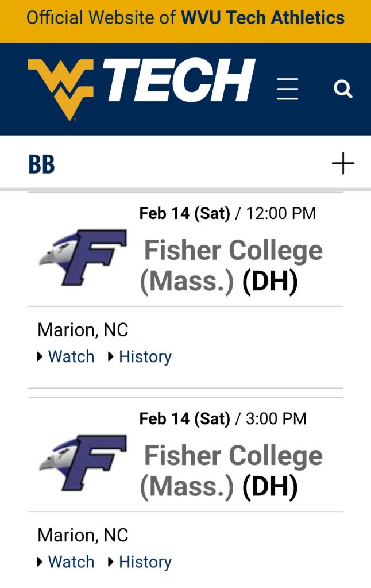Expand the BB section with plus
This screenshot has height=588, width=371.
(343, 164)
